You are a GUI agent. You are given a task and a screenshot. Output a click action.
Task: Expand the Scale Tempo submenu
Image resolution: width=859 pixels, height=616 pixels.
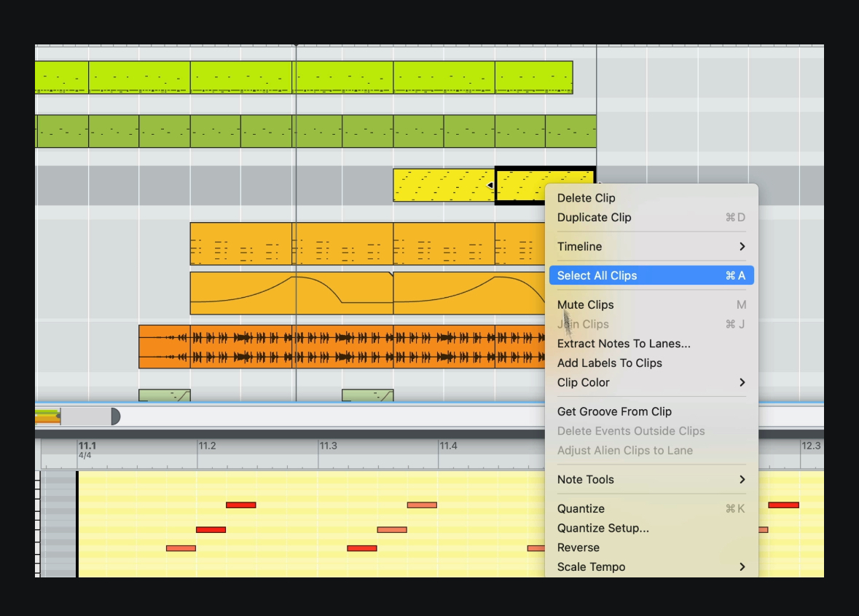click(x=651, y=566)
